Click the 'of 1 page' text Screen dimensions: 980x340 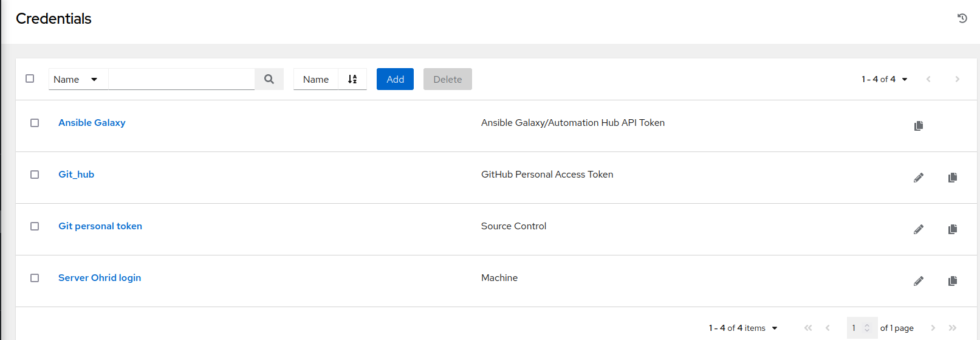coord(897,328)
